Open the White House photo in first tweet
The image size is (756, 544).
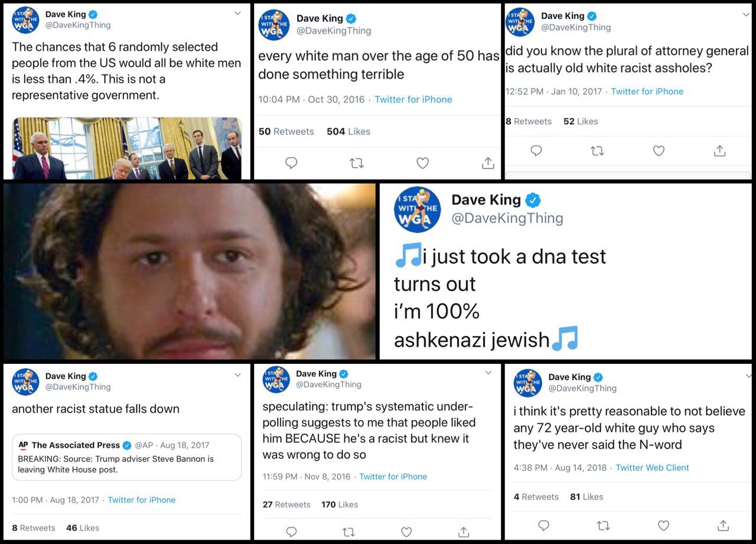[127, 148]
